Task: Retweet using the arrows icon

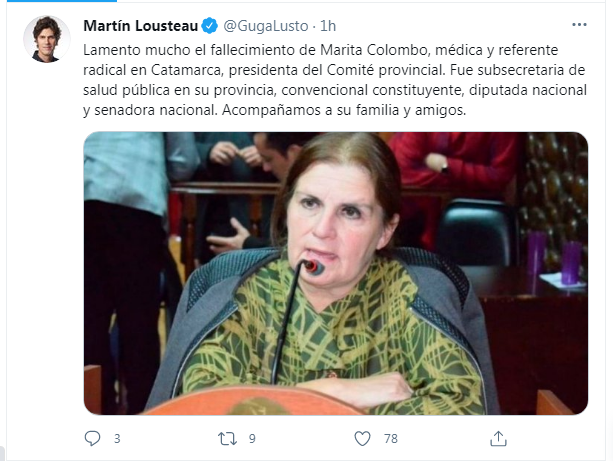Action: click(227, 438)
